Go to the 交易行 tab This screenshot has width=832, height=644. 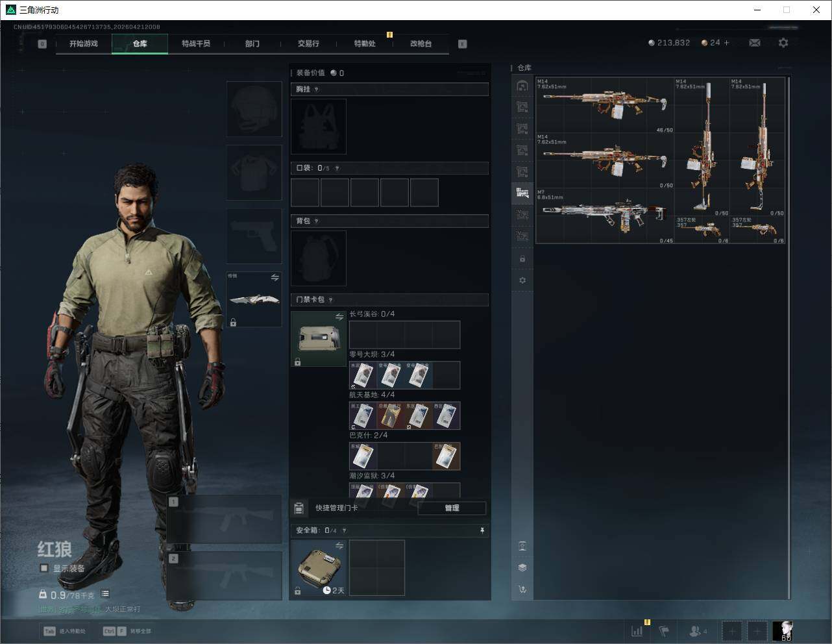pyautogui.click(x=308, y=43)
